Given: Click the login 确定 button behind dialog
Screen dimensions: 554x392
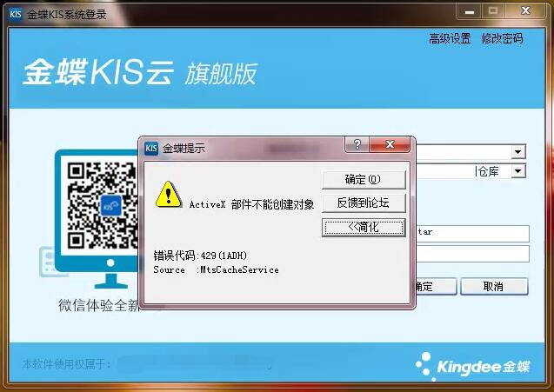Looking at the screenshot, I should click(432, 286).
